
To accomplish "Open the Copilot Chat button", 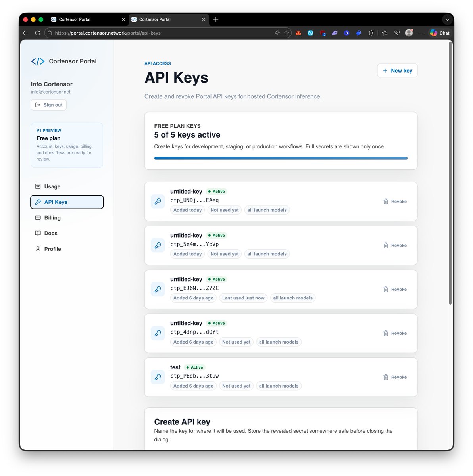I will tap(440, 33).
